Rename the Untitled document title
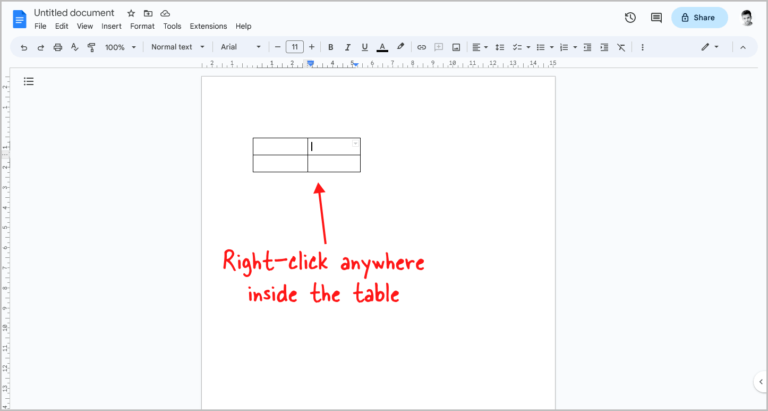768x411 pixels. (74, 13)
